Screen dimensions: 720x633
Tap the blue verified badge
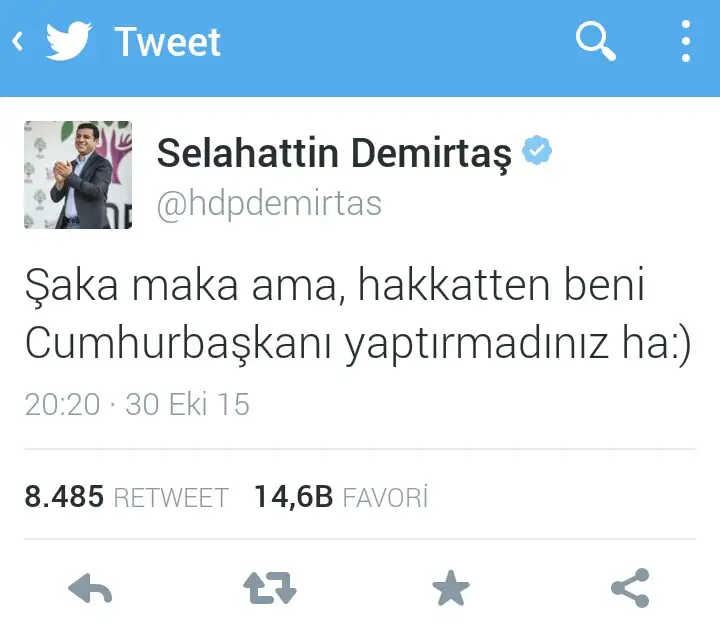click(x=537, y=150)
